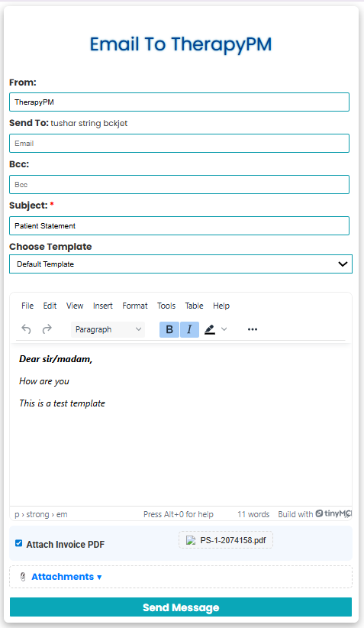Click the paperclip attachments icon
This screenshot has height=628, width=364.
pyautogui.click(x=23, y=577)
